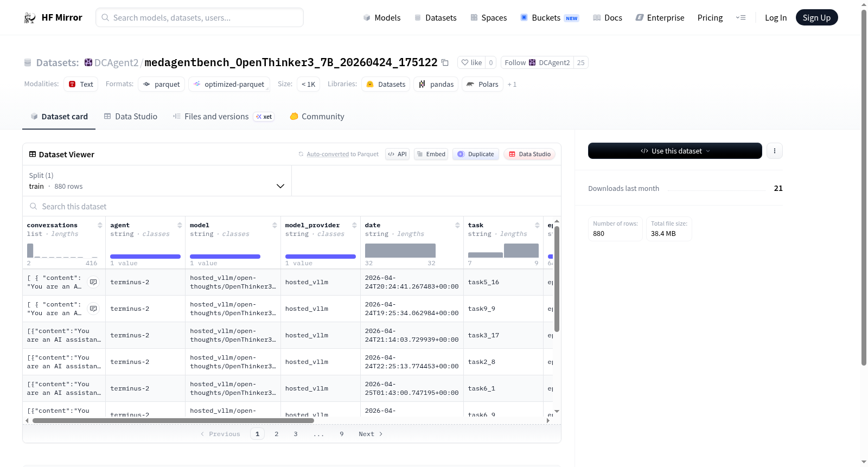
Task: Open the Pricing page
Action: [710, 17]
